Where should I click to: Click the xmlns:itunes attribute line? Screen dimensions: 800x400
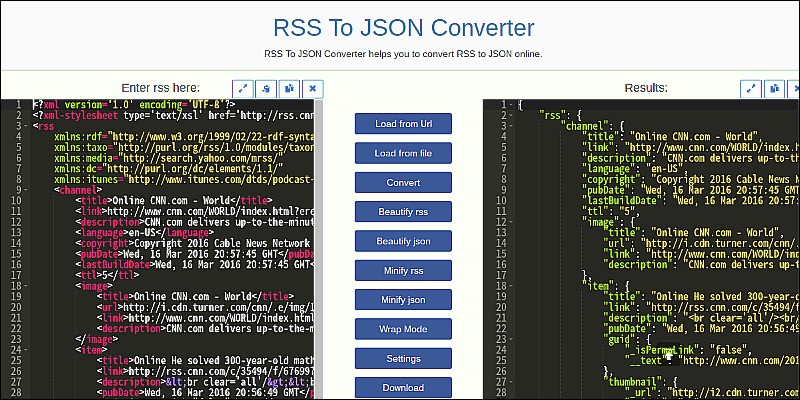tap(184, 180)
